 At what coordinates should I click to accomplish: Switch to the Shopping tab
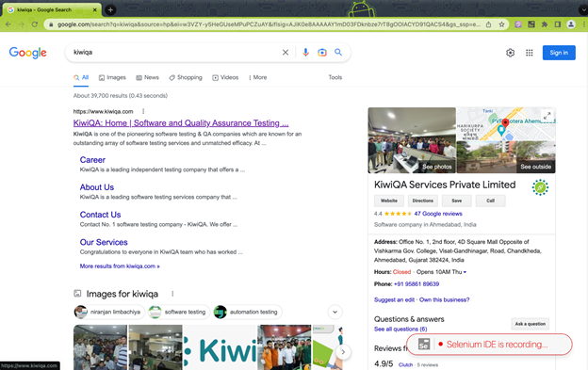pyautogui.click(x=186, y=77)
